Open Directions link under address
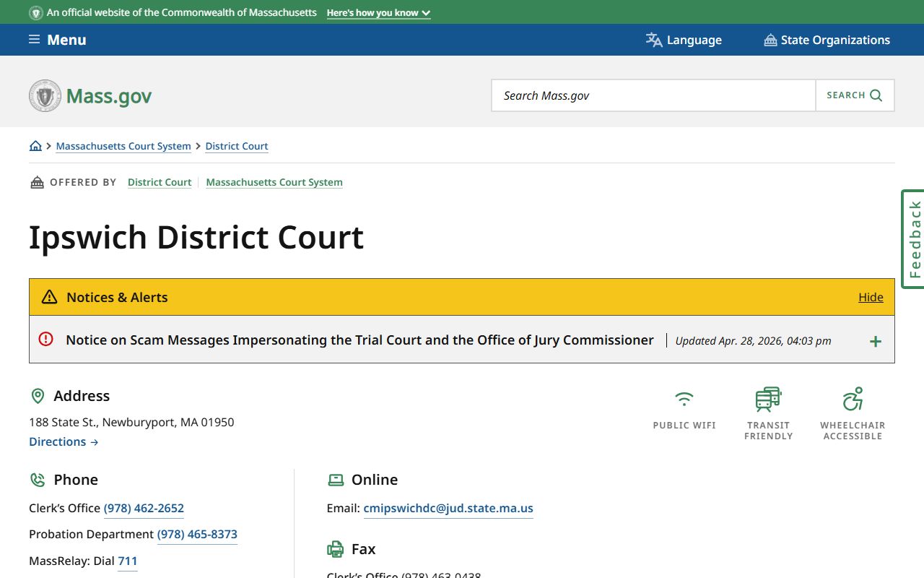Screen dimensions: 924x578 (64, 441)
